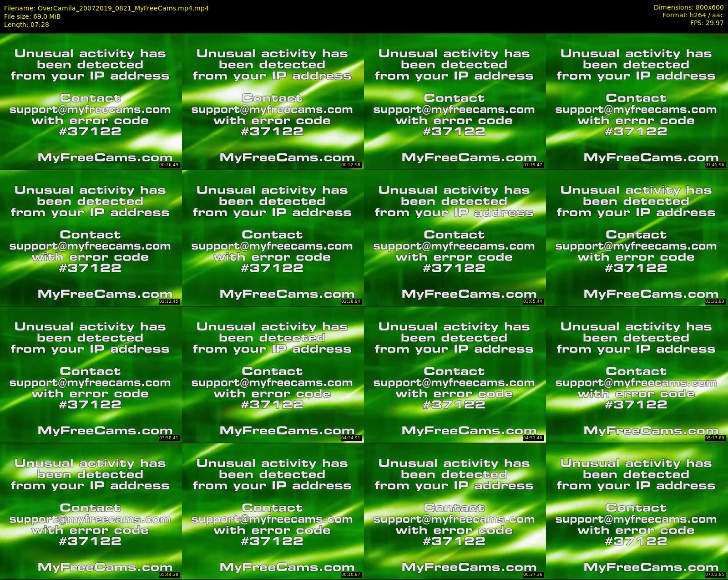
Task: Choose the thumbnail frame stamped 07:03.85
Action: (x=637, y=511)
